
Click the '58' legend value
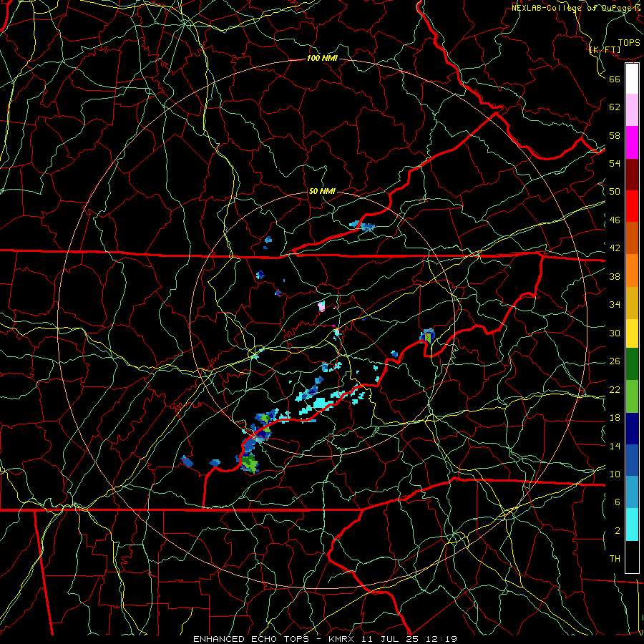point(615,135)
